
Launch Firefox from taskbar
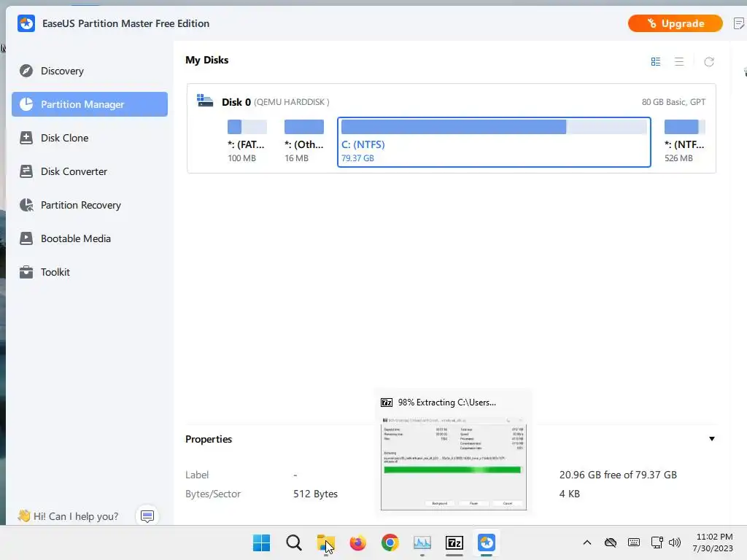(x=357, y=542)
